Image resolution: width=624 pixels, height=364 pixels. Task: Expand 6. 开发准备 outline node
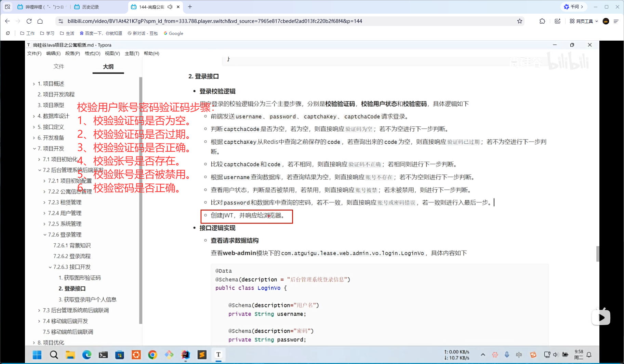click(34, 138)
